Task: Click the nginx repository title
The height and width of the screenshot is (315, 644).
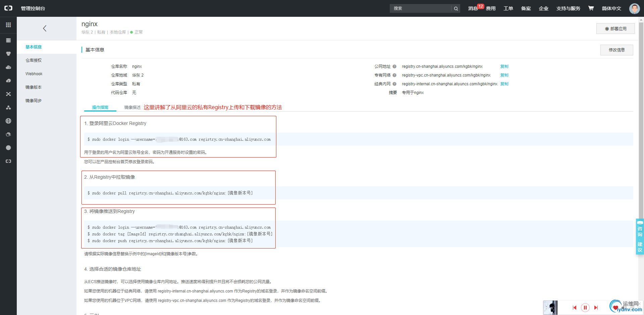Action: (90, 24)
